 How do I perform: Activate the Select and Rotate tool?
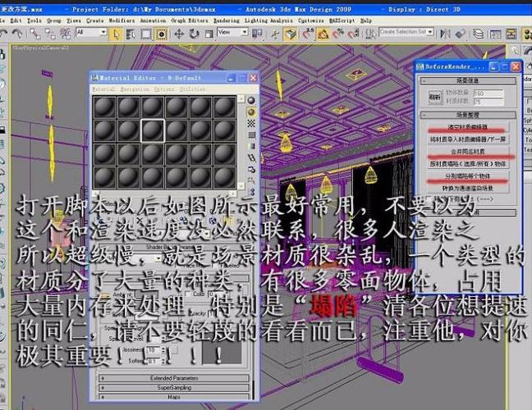point(194,34)
